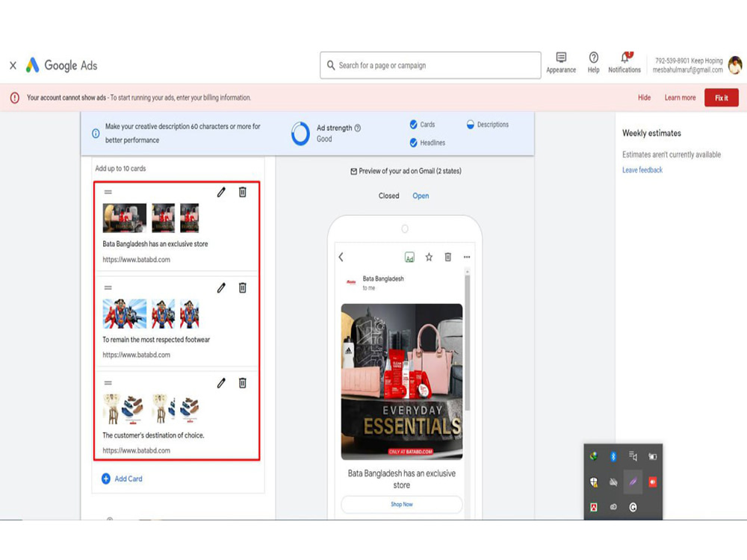Open the Appearance menu

(x=561, y=63)
